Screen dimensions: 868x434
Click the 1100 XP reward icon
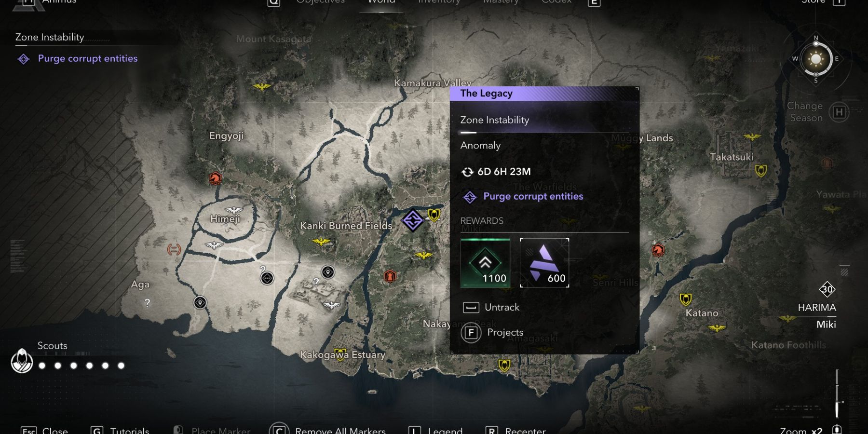[485, 263]
